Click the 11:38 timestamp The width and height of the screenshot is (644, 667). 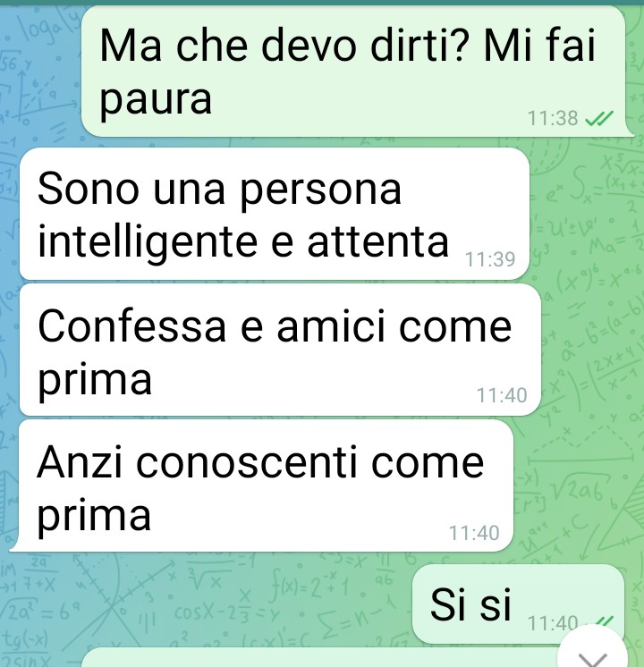point(553,119)
